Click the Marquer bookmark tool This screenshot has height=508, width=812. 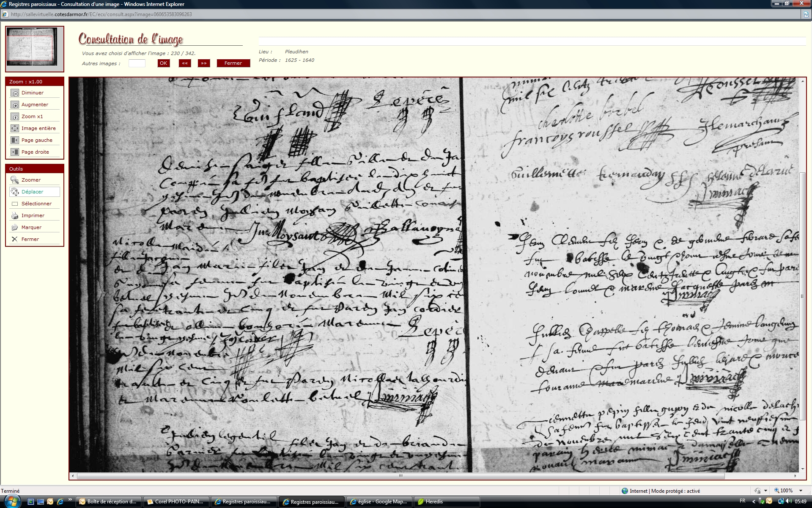15,227
